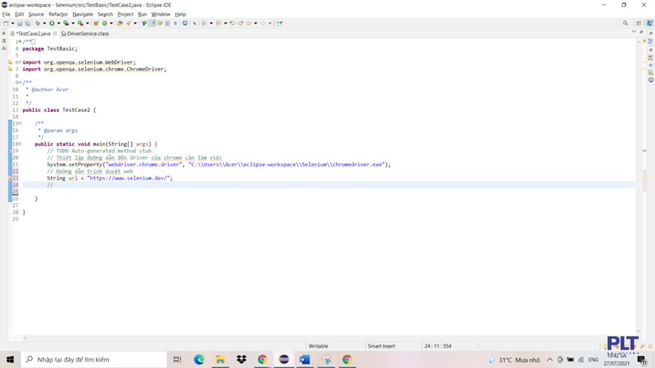Click the Writable status bar entry

coord(318,346)
